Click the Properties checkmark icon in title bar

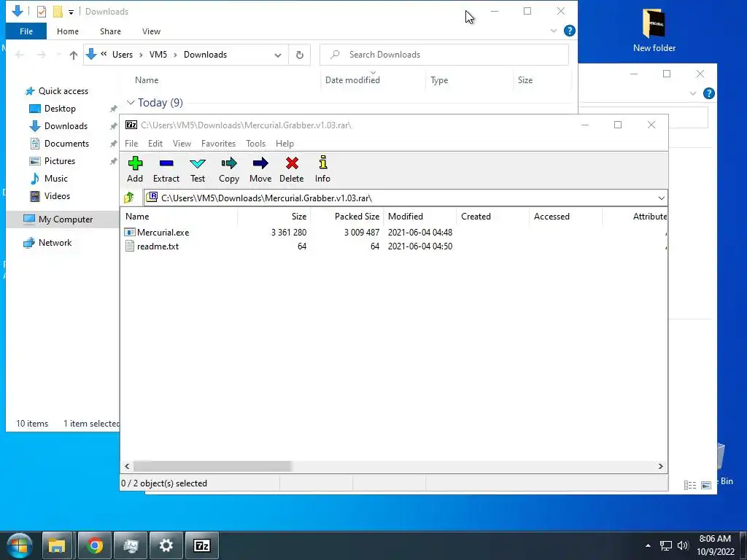pyautogui.click(x=42, y=12)
